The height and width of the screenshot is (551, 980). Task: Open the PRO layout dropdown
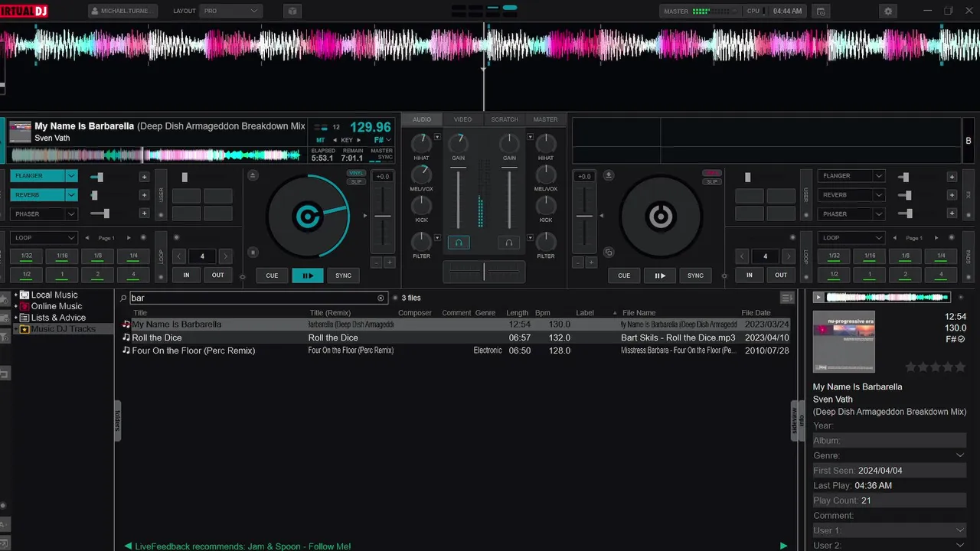[230, 11]
